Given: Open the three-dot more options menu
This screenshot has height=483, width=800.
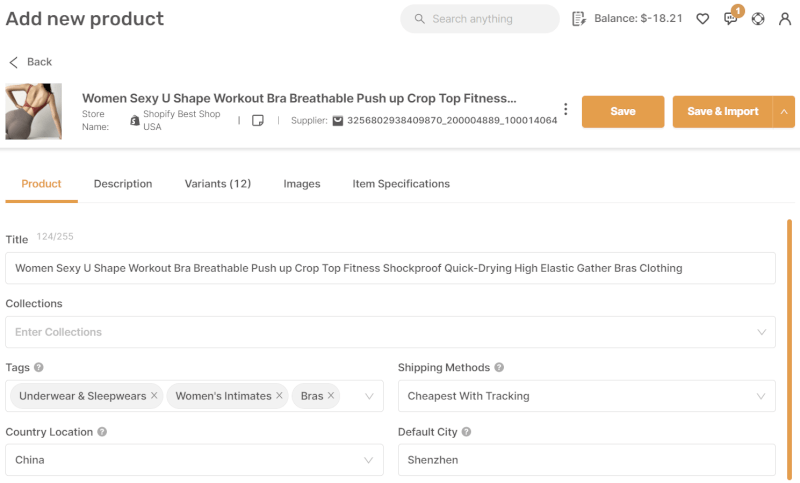Looking at the screenshot, I should tap(565, 109).
